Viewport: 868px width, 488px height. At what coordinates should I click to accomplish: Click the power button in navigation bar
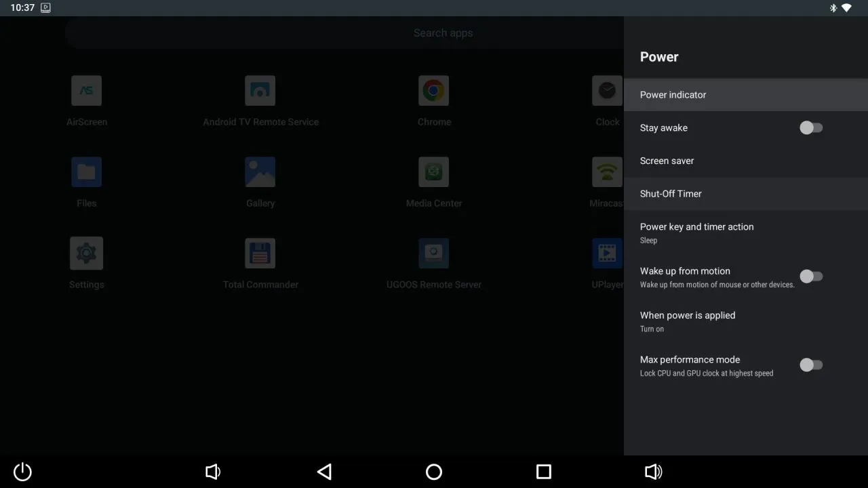tap(22, 471)
